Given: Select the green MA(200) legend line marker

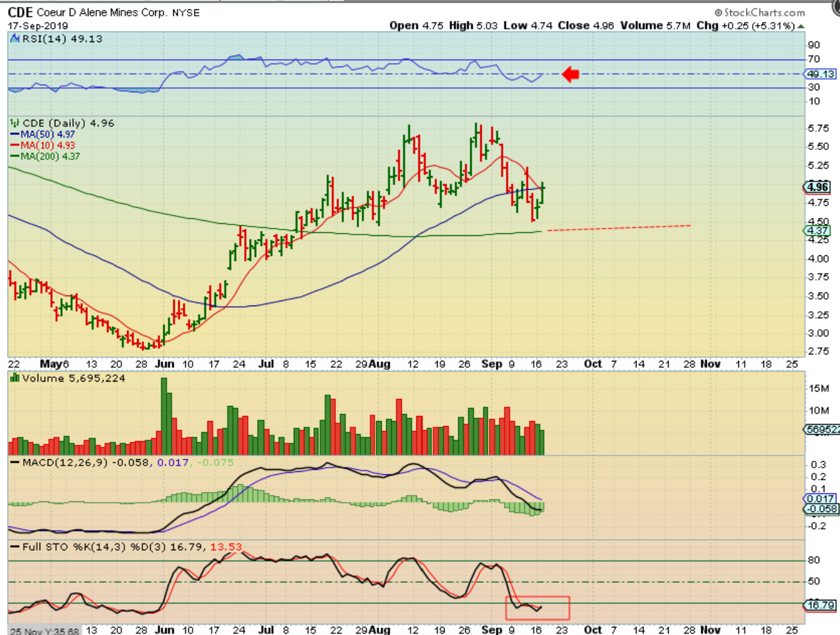Looking at the screenshot, I should [x=14, y=157].
